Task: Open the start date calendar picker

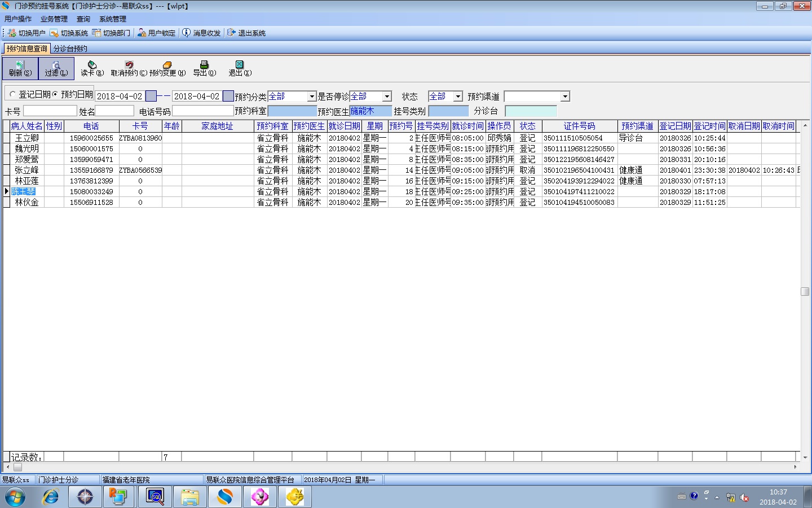Action: tap(151, 96)
